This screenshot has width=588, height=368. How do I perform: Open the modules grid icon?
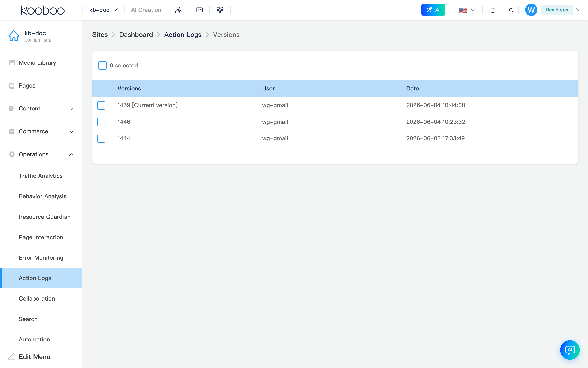[x=220, y=10]
